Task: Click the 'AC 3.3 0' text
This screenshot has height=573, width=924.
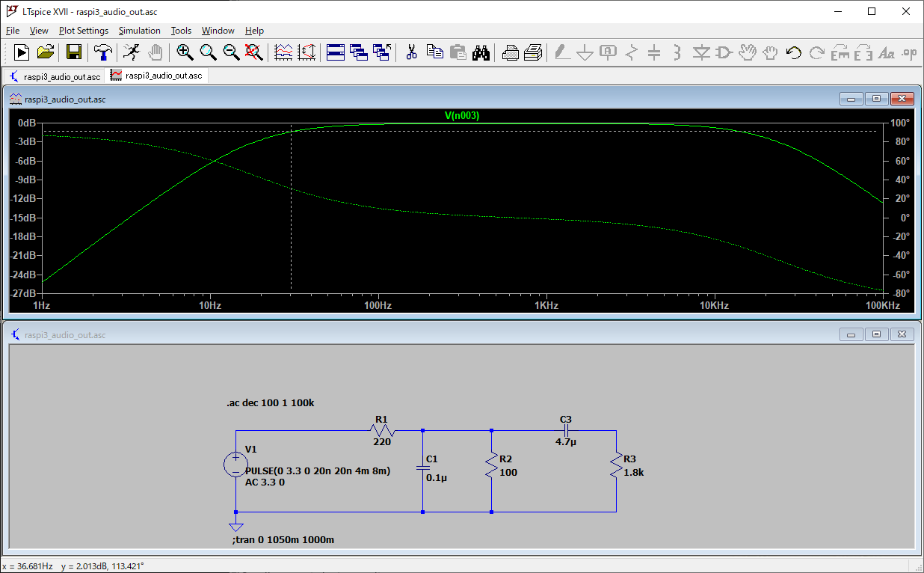Action: coord(265,482)
